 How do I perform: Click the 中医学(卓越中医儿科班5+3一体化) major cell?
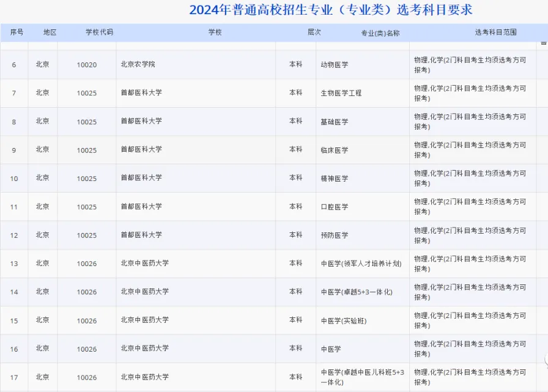pos(363,377)
